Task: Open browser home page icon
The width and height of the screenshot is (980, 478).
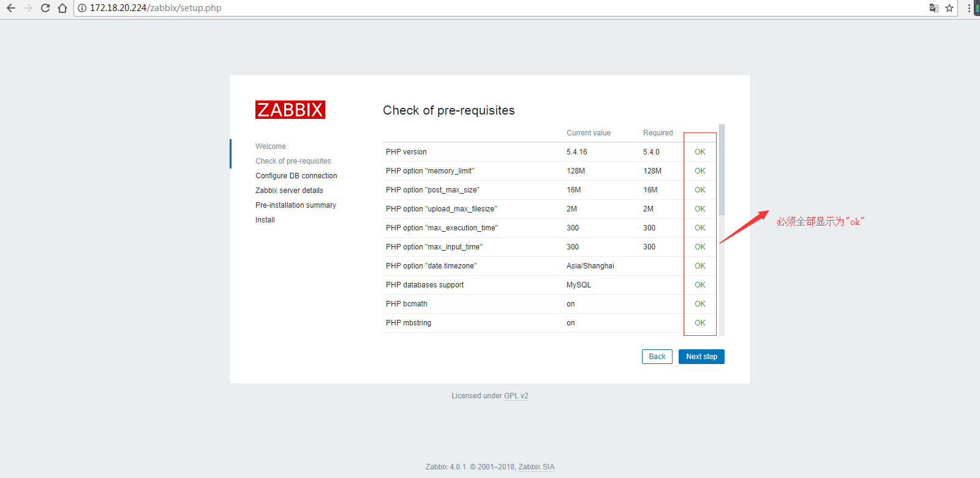Action: [62, 8]
